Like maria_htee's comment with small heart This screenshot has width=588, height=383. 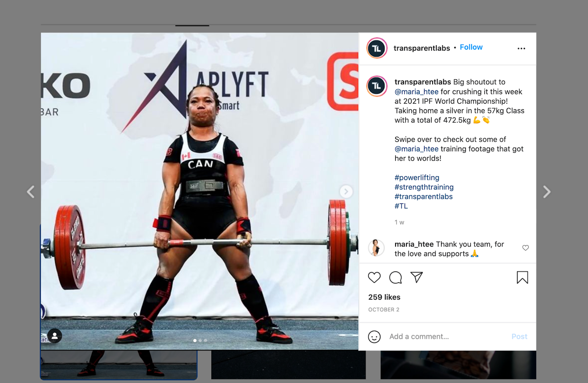click(x=526, y=248)
